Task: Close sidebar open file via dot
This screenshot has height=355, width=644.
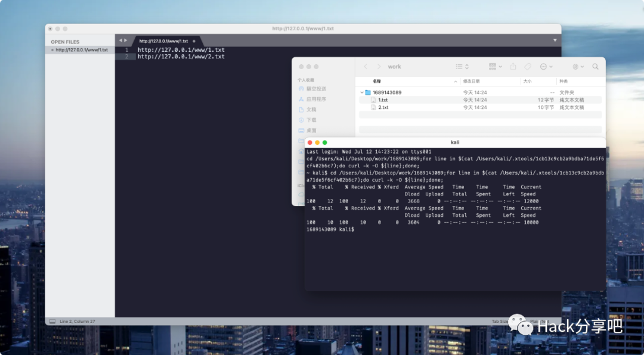Action: (x=52, y=50)
